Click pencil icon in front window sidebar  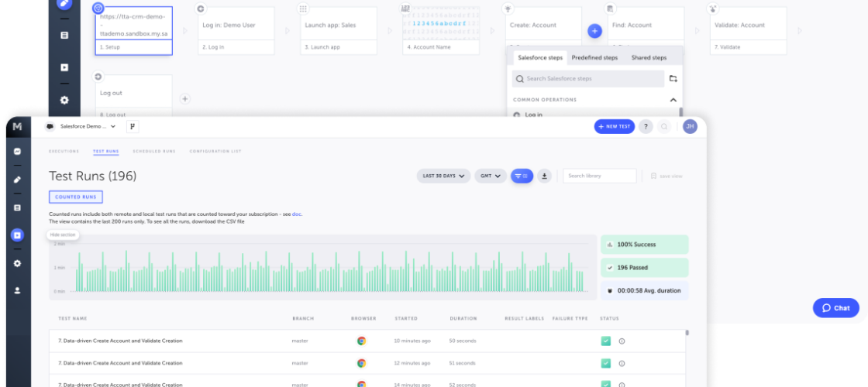pyautogui.click(x=17, y=180)
